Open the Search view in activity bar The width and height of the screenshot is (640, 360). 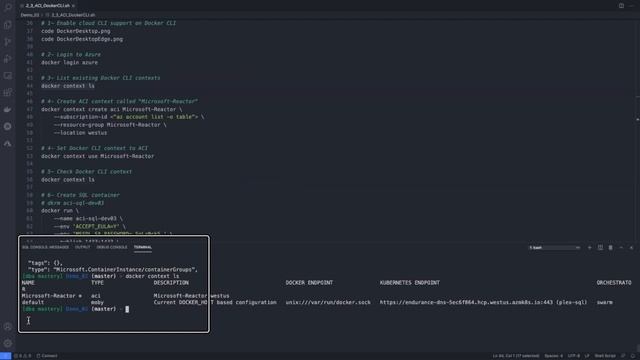click(x=8, y=7)
